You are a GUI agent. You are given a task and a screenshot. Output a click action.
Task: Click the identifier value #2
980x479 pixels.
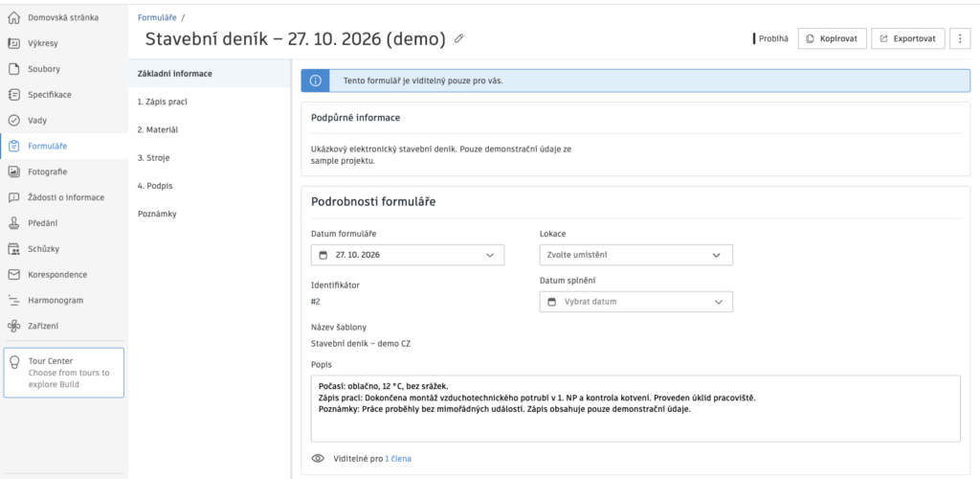tap(316, 302)
